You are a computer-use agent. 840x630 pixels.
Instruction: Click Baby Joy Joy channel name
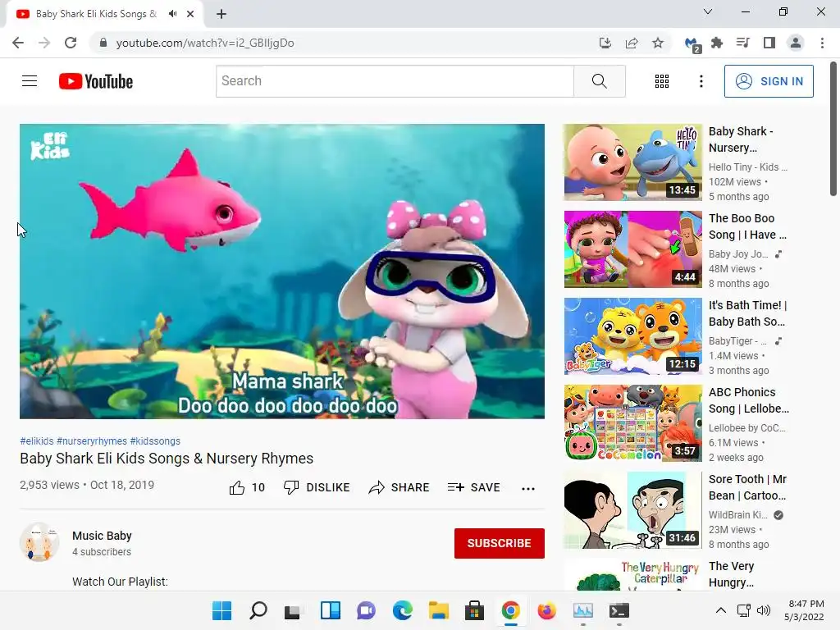pyautogui.click(x=738, y=254)
